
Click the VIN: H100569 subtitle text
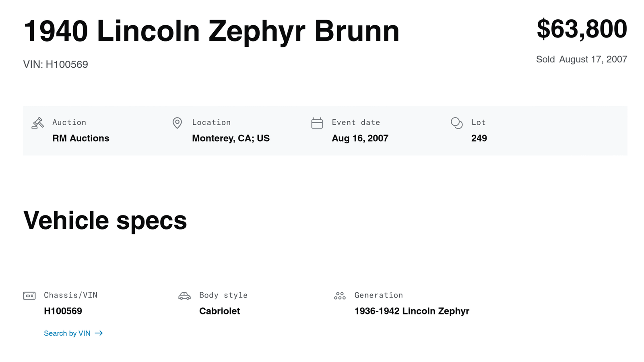[56, 64]
